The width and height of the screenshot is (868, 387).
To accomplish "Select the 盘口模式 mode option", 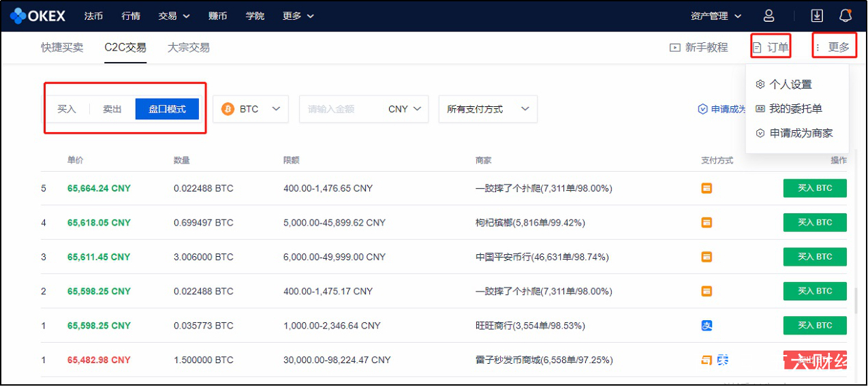I will pos(167,109).
